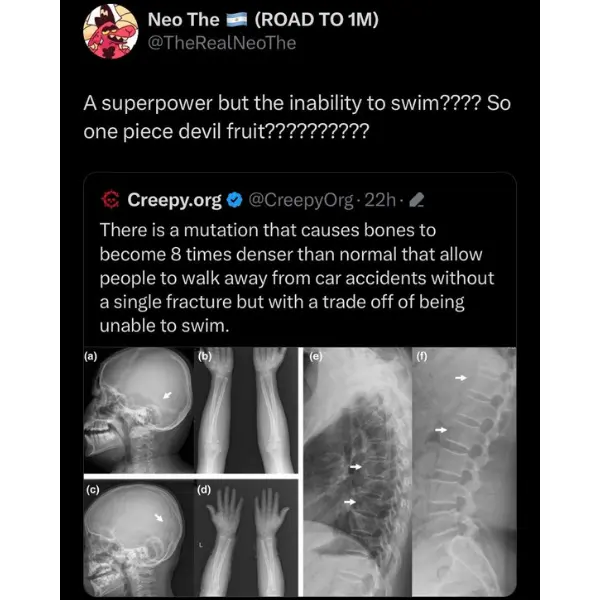Viewport: 600px width, 600px height.
Task: Click the blue verified badge
Action: 231,200
